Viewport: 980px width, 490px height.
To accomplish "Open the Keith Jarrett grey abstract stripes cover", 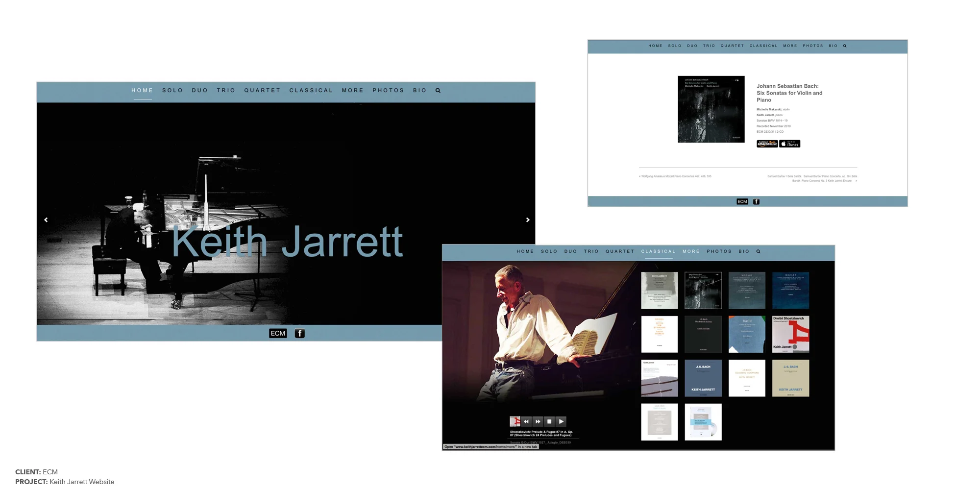I will coord(660,378).
